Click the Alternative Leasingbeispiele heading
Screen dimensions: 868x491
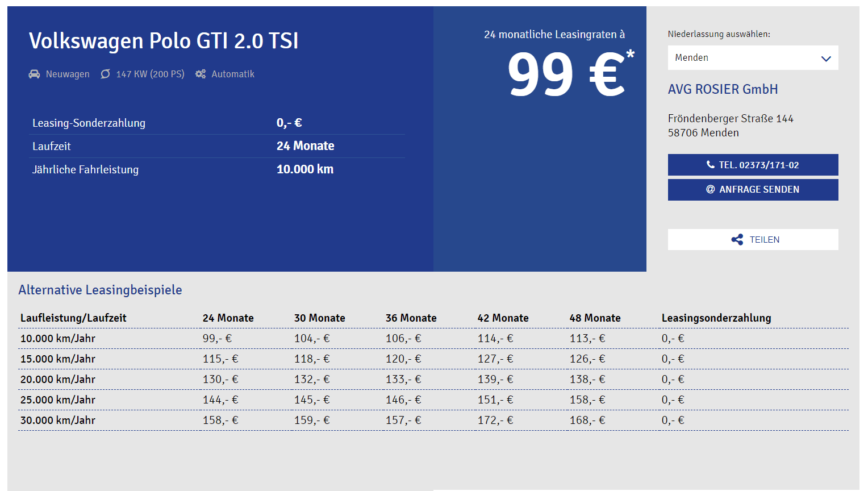tap(100, 290)
